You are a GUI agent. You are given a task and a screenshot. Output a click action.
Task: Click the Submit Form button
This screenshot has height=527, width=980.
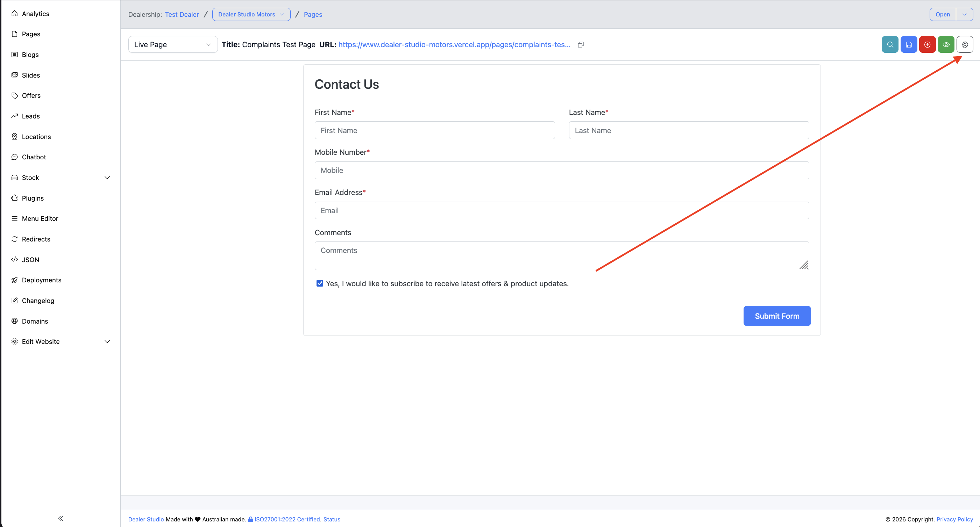777,316
